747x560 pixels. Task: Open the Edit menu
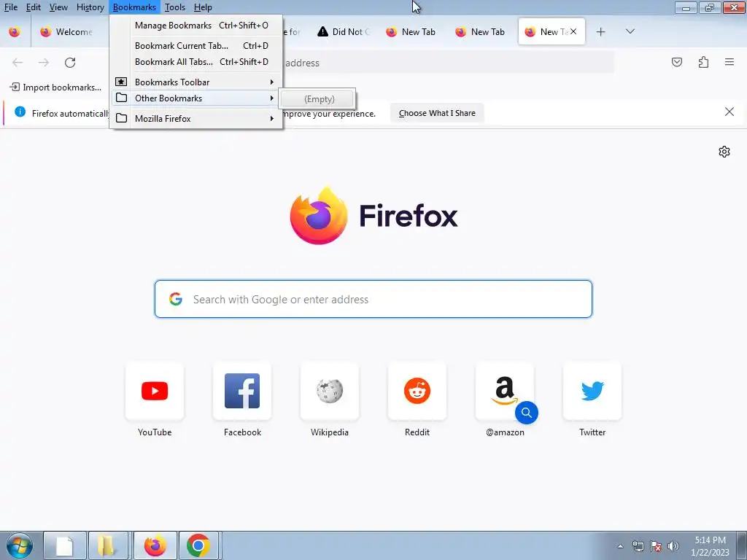(x=34, y=7)
